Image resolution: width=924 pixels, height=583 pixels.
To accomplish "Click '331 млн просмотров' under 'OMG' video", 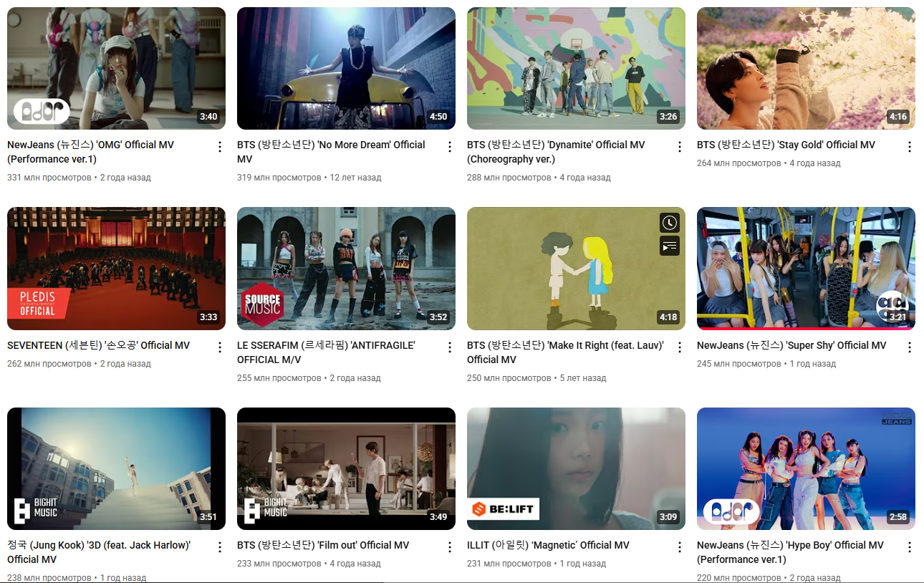I will (x=49, y=178).
